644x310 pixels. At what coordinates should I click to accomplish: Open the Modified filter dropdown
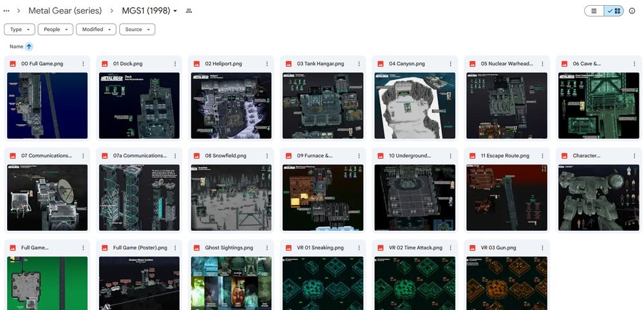tap(96, 30)
